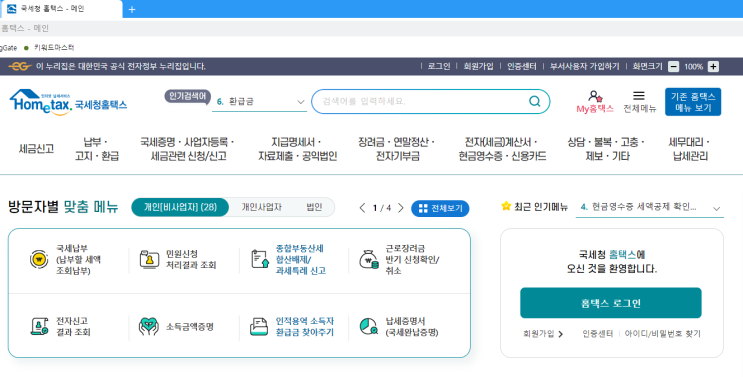Decrease screen size with minus button

pyautogui.click(x=673, y=67)
